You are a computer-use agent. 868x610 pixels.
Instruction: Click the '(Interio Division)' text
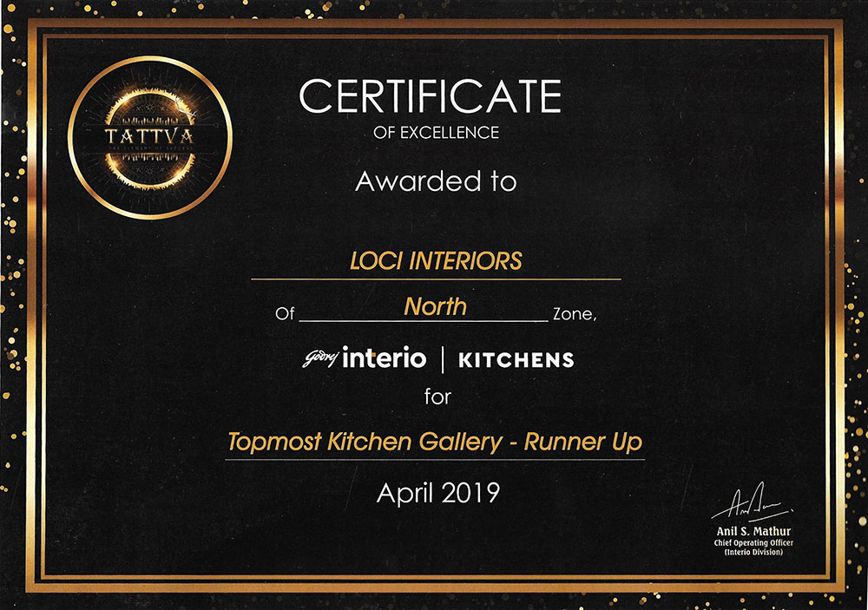(x=753, y=552)
